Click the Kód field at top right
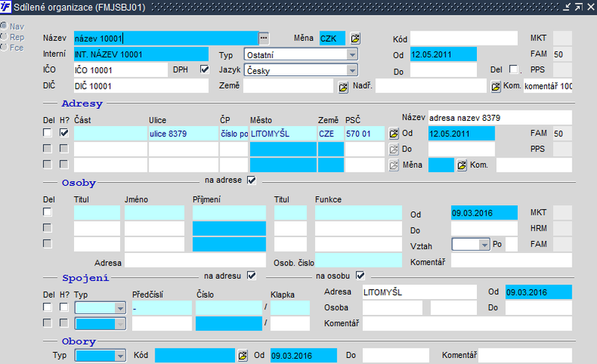597x364 pixels. [463, 39]
